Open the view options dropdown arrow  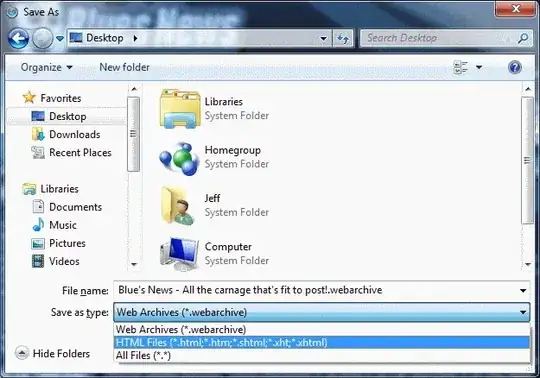coord(479,67)
